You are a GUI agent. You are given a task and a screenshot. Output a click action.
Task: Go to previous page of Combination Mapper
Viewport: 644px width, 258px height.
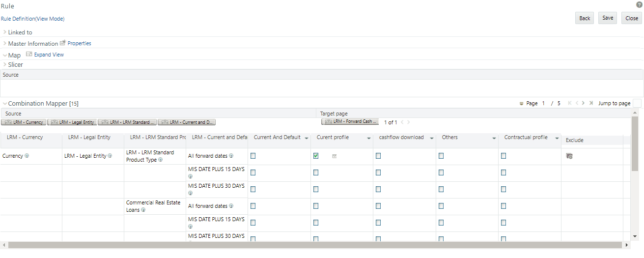577,103
